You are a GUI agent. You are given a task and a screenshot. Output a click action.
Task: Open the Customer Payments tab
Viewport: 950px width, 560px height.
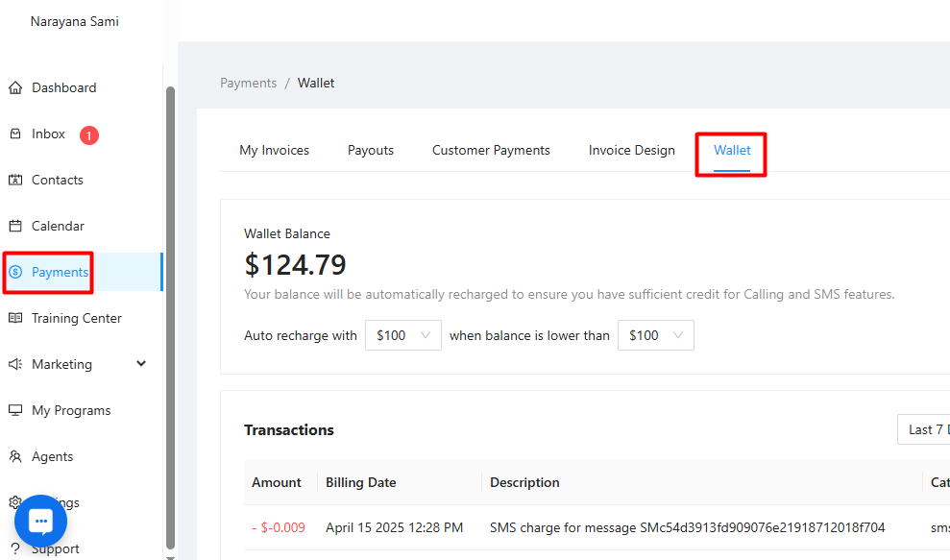click(491, 150)
